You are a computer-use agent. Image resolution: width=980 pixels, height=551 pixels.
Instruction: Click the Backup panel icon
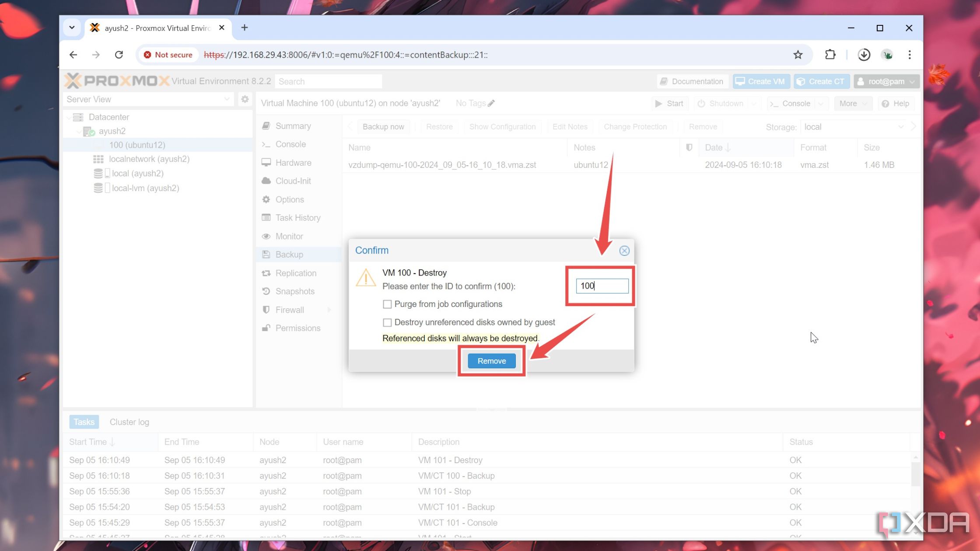pyautogui.click(x=266, y=255)
